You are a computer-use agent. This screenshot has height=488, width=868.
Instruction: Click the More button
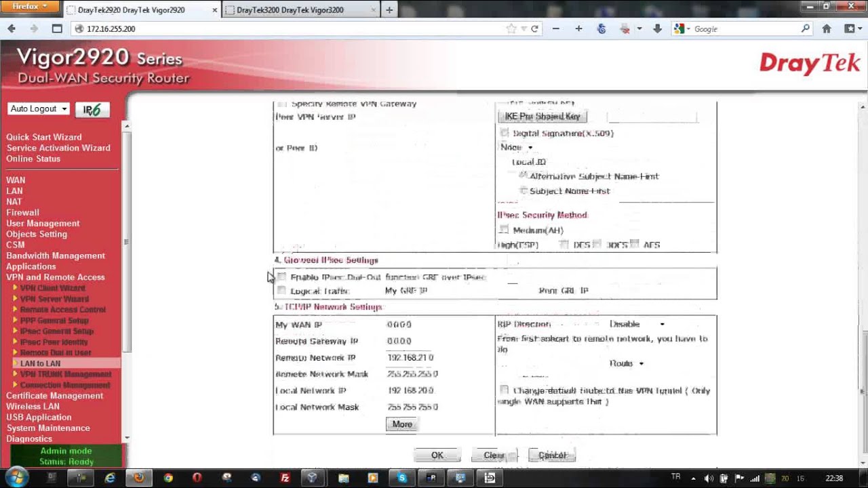(402, 424)
